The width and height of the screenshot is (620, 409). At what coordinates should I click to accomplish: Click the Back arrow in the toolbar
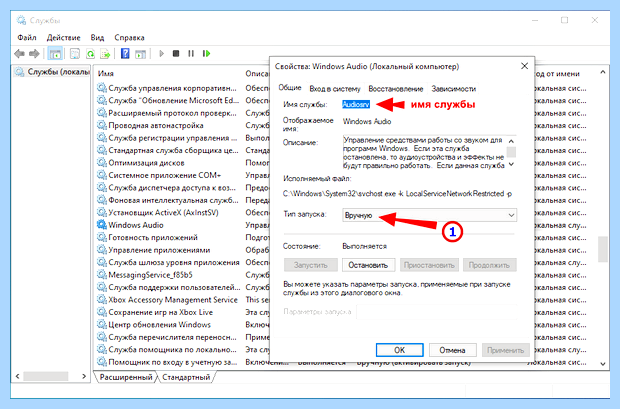click(19, 53)
